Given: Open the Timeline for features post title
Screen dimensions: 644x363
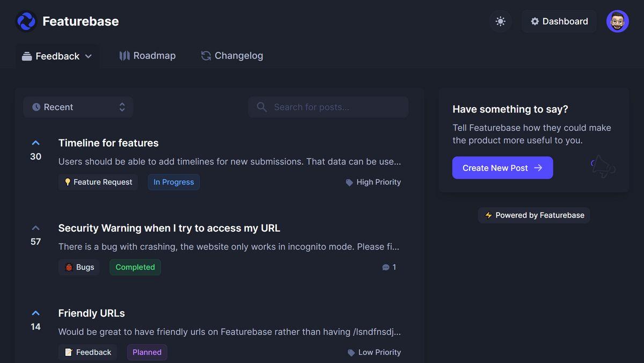Looking at the screenshot, I should pyautogui.click(x=108, y=143).
